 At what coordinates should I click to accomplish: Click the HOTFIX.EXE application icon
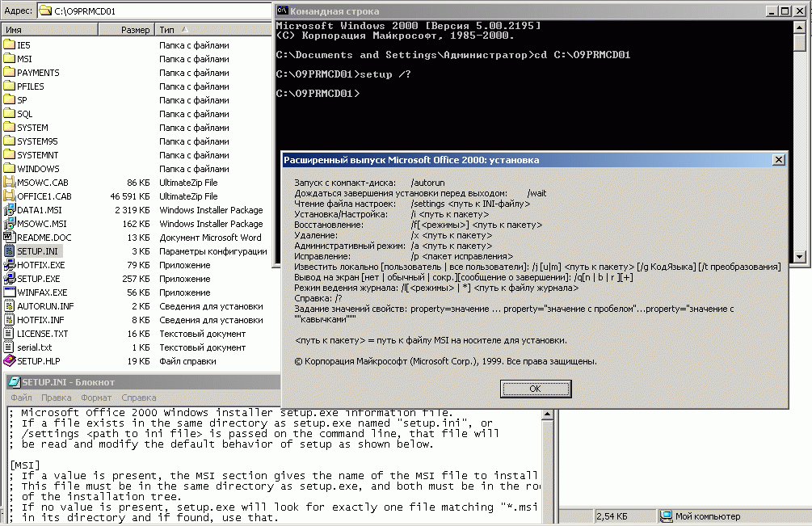point(10,264)
